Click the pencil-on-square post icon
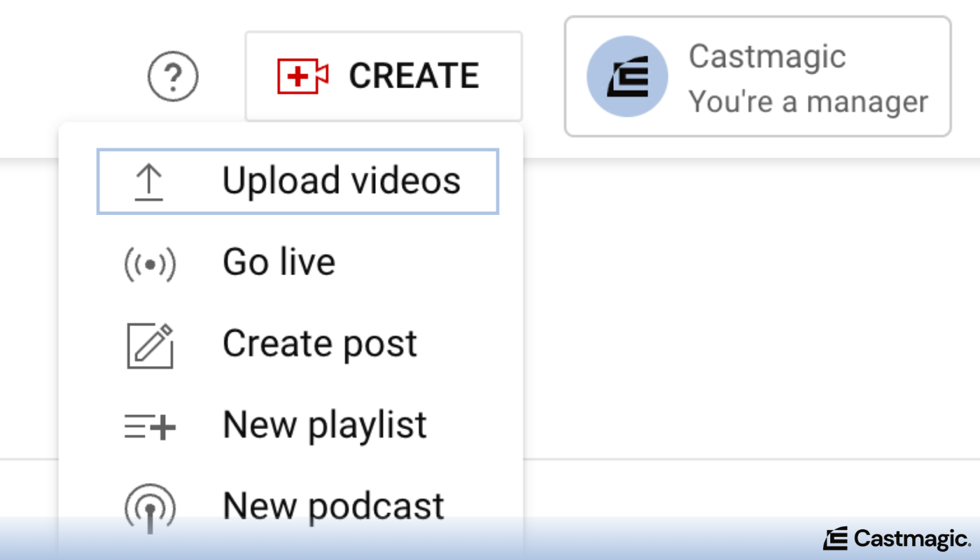Screen dimensions: 980x560 tap(150, 345)
